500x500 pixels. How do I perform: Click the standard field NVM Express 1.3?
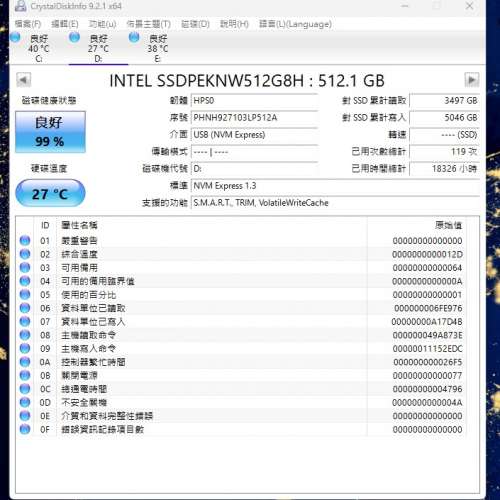(x=335, y=186)
